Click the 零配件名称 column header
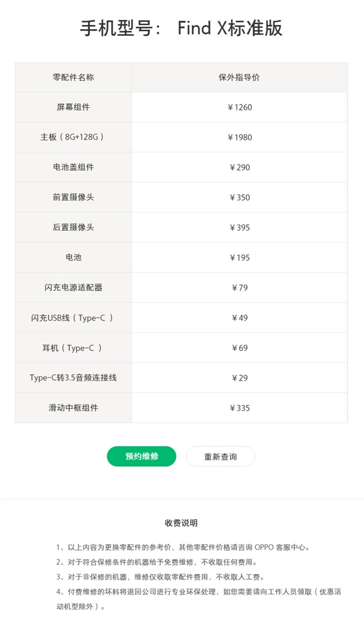This screenshot has width=364, height=640. [73, 78]
